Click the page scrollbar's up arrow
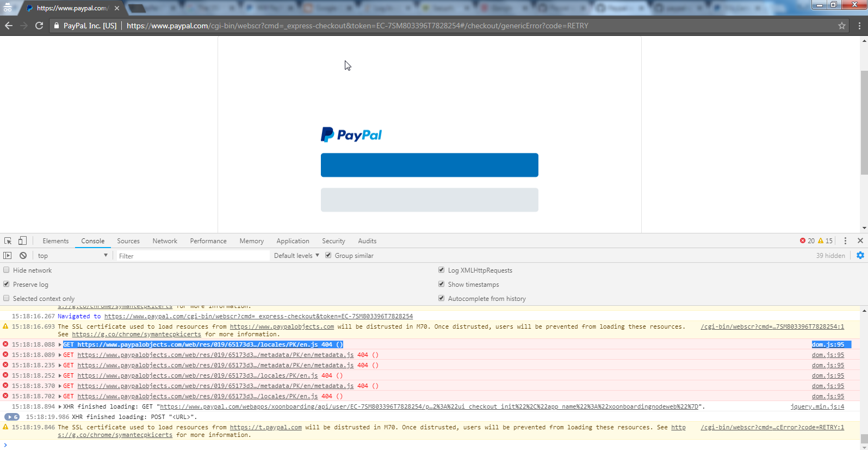 tap(864, 41)
